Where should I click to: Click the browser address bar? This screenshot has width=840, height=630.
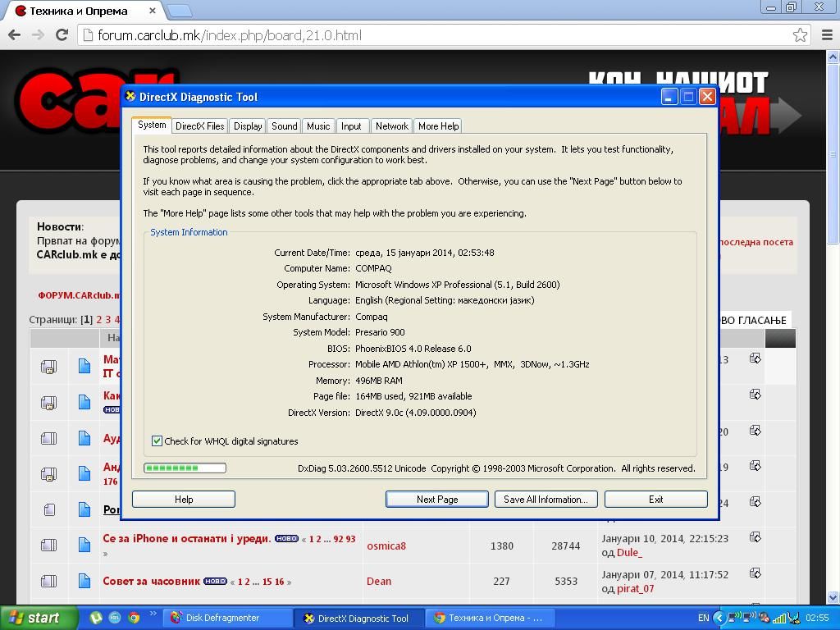pos(435,35)
